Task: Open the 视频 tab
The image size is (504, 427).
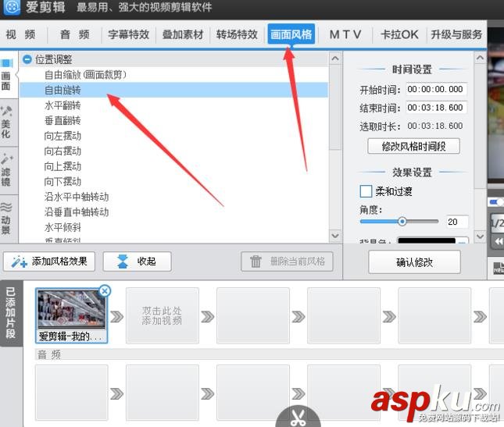Action: tap(20, 34)
